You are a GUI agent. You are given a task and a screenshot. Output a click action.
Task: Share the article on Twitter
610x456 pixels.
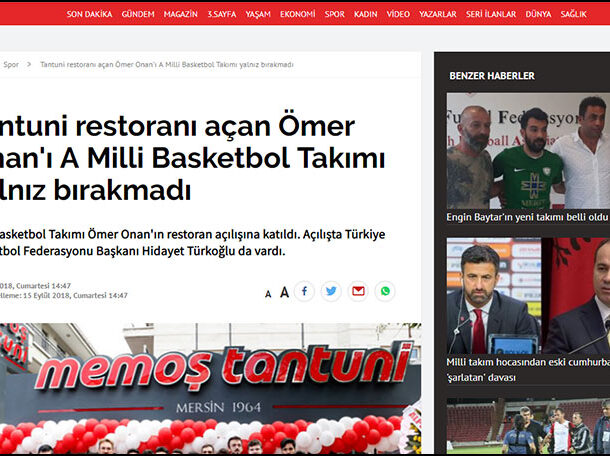pos(331,292)
